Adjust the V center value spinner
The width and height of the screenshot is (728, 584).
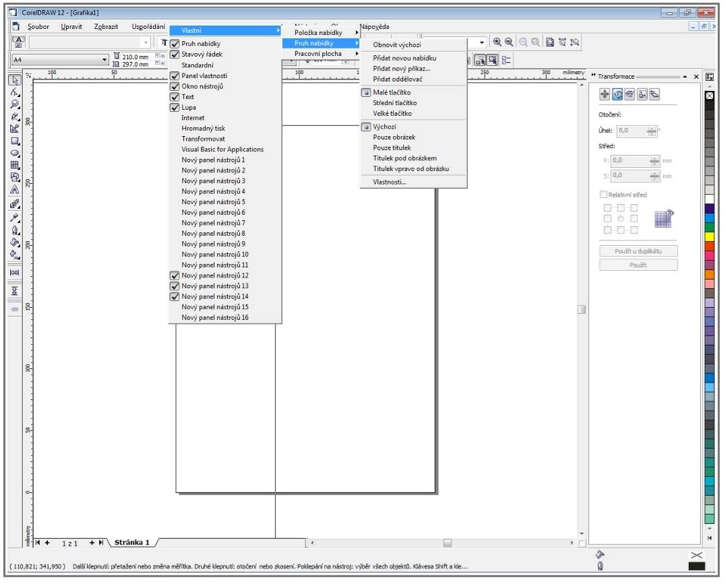655,161
